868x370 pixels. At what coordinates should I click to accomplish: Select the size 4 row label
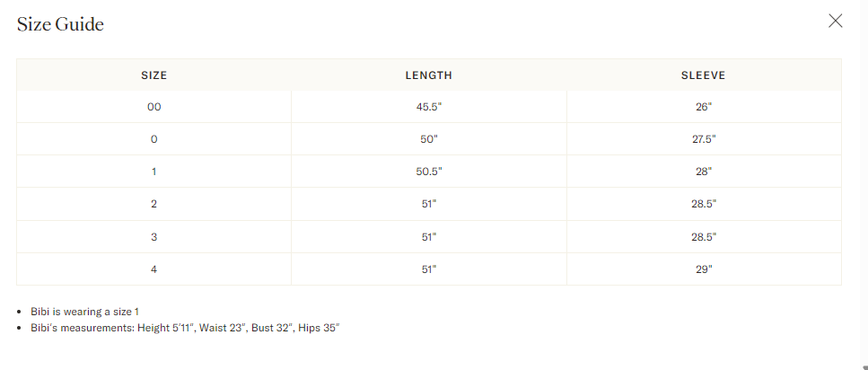(153, 269)
